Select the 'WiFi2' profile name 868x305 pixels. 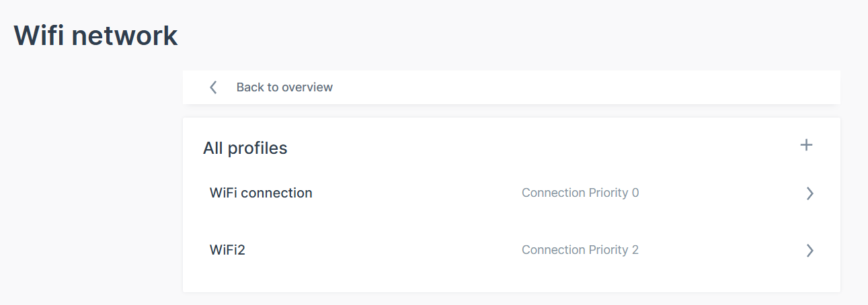227,251
